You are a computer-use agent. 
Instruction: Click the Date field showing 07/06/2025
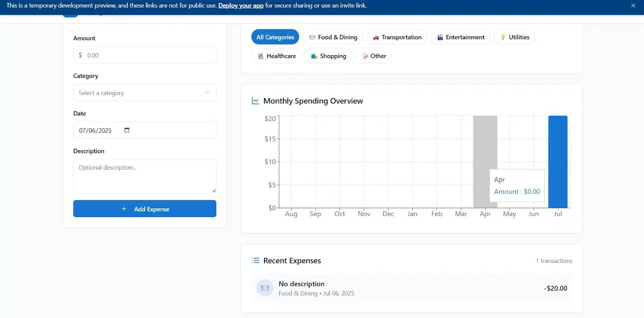(144, 130)
